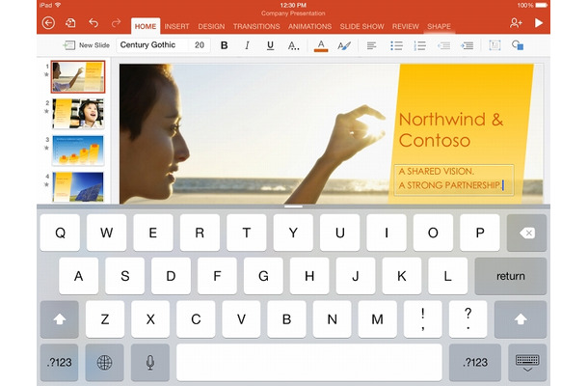Switch to right .?123 numeric keyboard
The image size is (588, 386).
pos(475,362)
